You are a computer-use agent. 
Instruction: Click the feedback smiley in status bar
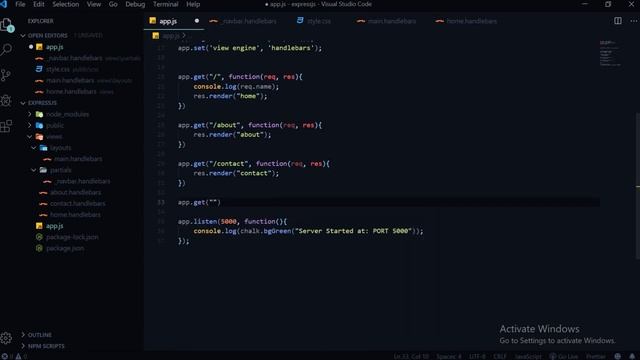point(618,356)
